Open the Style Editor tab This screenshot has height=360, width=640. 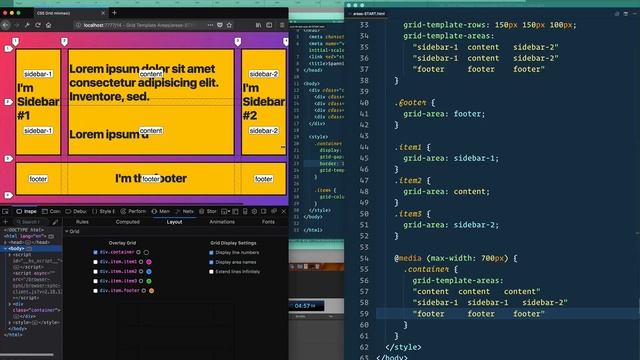point(103,211)
